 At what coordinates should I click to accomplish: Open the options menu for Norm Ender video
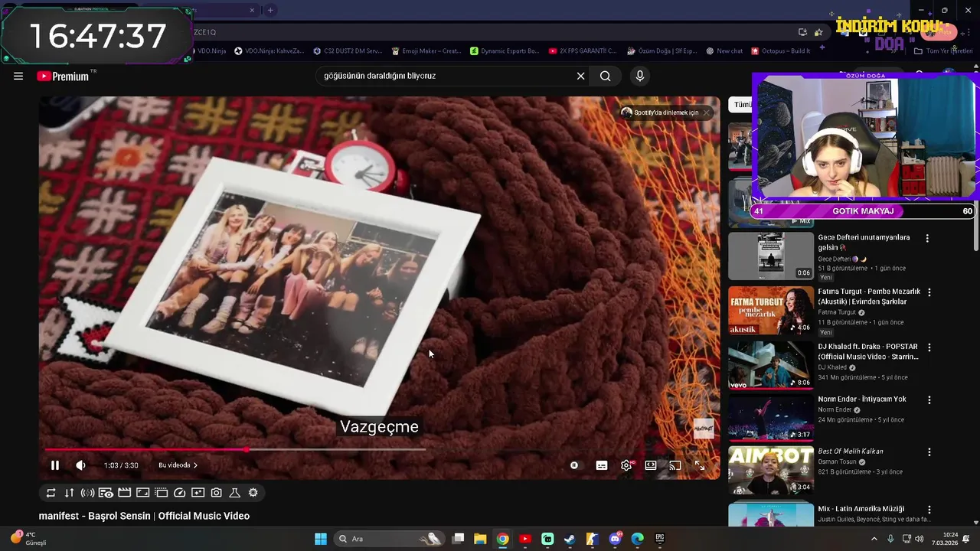(929, 399)
